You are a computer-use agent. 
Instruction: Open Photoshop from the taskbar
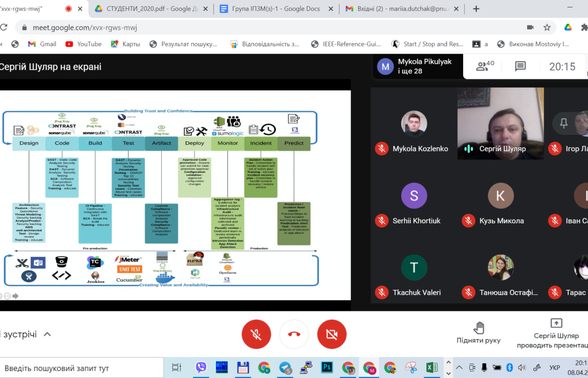point(327,367)
